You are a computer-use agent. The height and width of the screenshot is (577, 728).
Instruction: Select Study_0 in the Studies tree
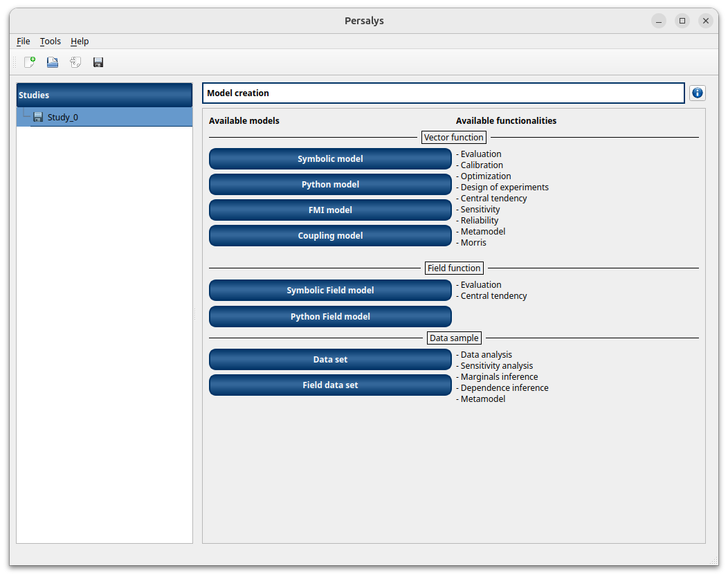pyautogui.click(x=104, y=117)
